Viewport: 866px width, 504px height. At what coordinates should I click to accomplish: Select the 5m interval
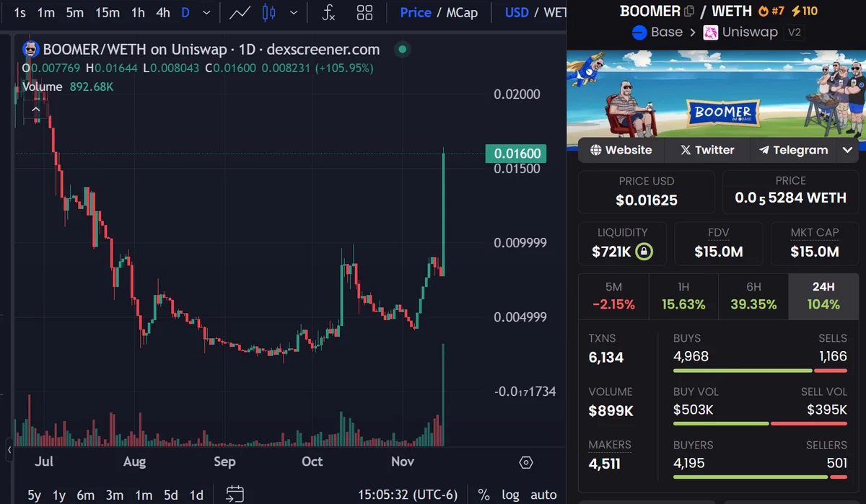pyautogui.click(x=74, y=12)
